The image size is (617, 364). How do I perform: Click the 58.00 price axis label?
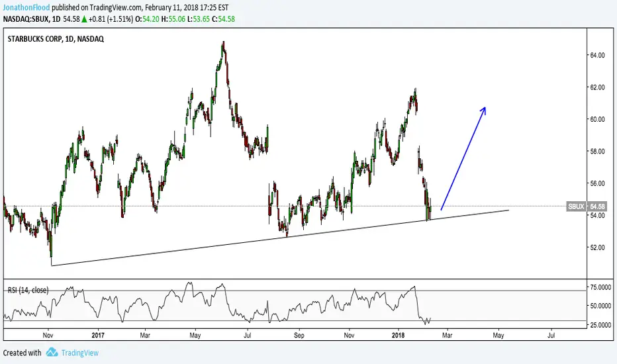(597, 152)
